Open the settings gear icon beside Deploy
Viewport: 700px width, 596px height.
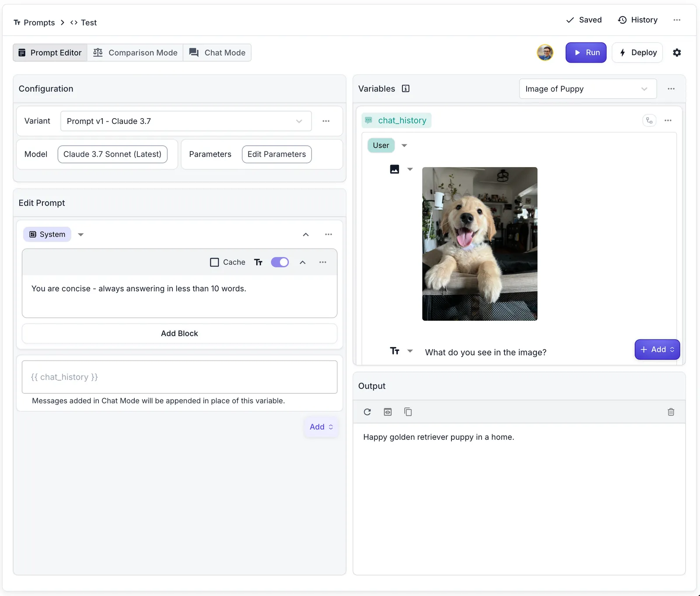coord(677,53)
